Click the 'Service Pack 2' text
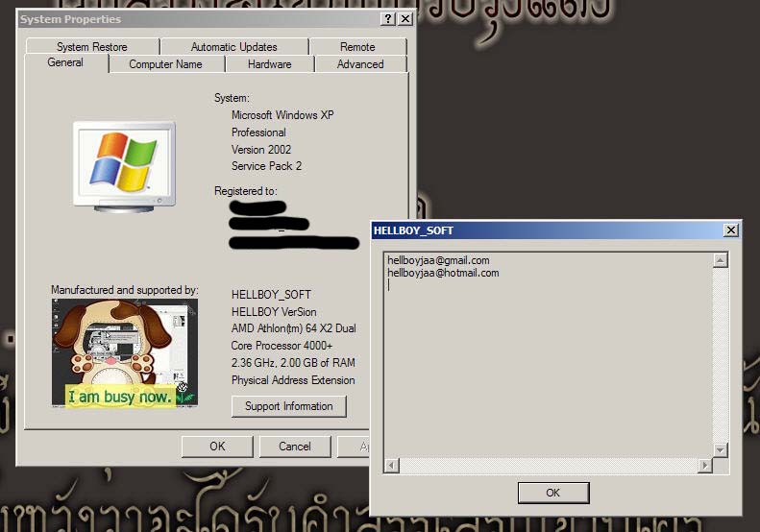The image size is (760, 532). [x=266, y=166]
